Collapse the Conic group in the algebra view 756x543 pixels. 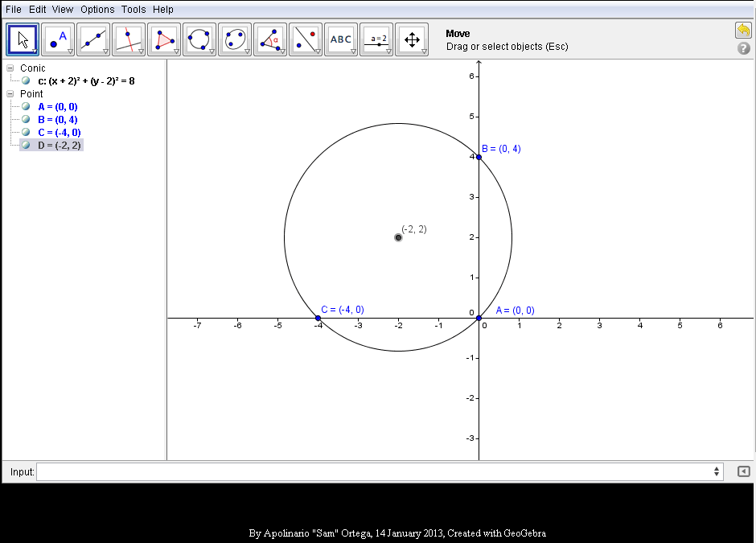[9, 68]
